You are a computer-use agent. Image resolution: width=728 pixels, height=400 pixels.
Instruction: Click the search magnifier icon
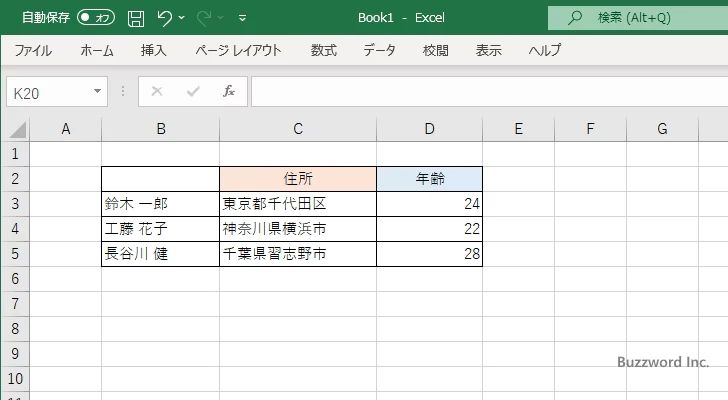(575, 18)
